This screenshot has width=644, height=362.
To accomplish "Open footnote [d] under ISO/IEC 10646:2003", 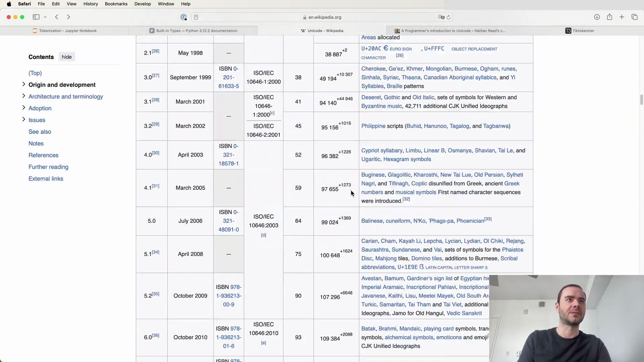I will point(264,235).
